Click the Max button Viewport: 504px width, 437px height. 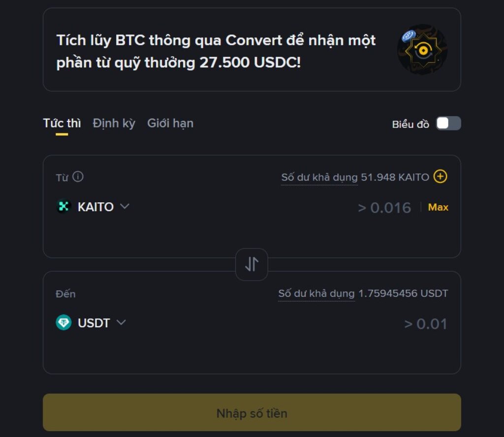click(437, 207)
